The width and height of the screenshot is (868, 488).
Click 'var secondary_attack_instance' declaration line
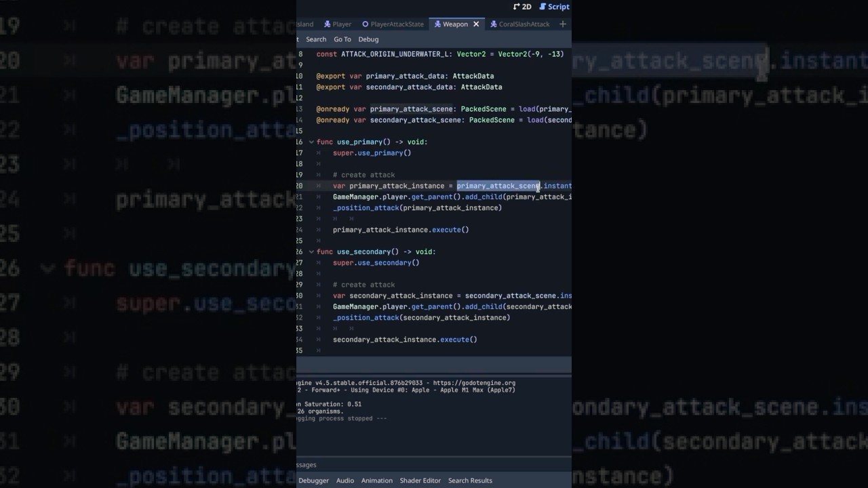click(x=452, y=296)
